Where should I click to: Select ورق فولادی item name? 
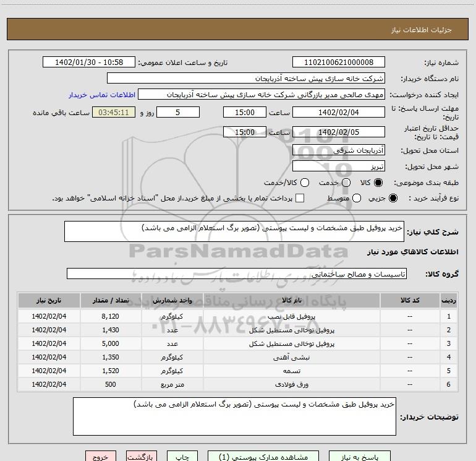click(291, 384)
